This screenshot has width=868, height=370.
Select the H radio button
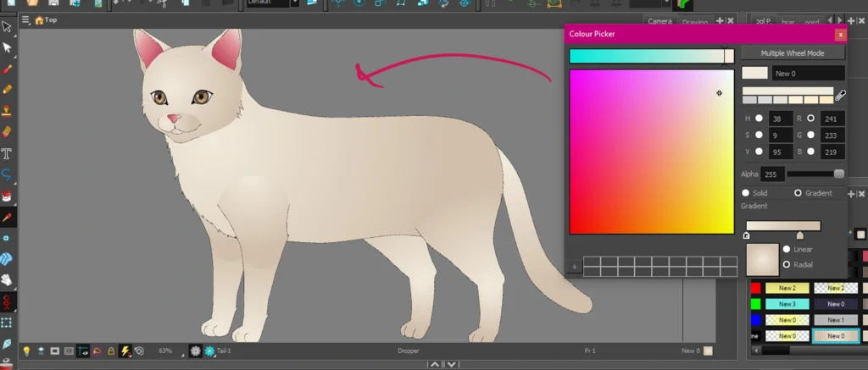759,119
